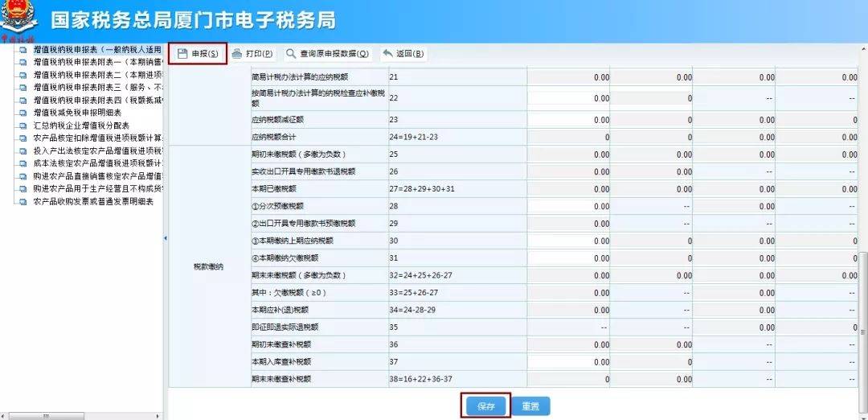
Task: Click the 申报(S) save-disk icon
Action: (x=182, y=54)
